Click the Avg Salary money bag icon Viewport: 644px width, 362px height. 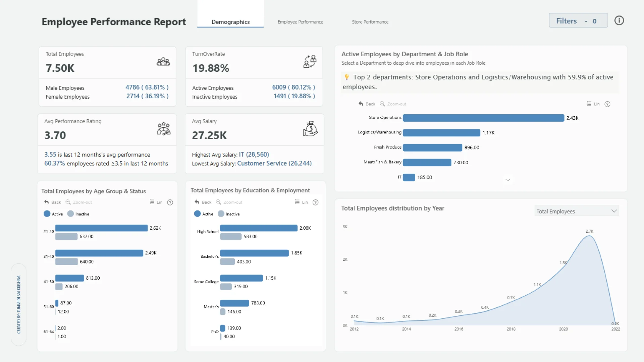pos(310,129)
